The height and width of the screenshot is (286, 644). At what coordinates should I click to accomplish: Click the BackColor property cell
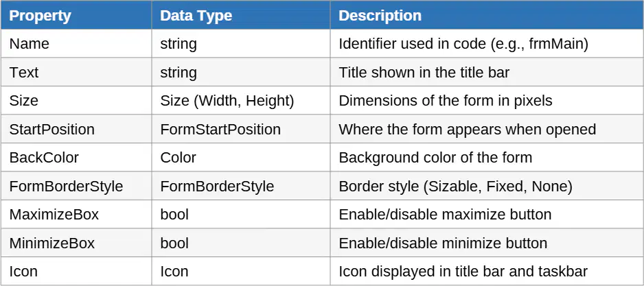[x=76, y=158]
